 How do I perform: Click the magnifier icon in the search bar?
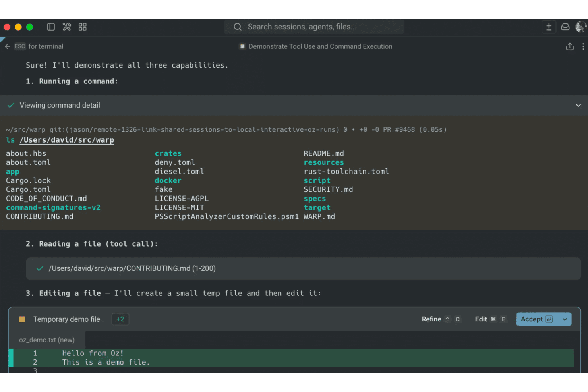click(x=238, y=27)
